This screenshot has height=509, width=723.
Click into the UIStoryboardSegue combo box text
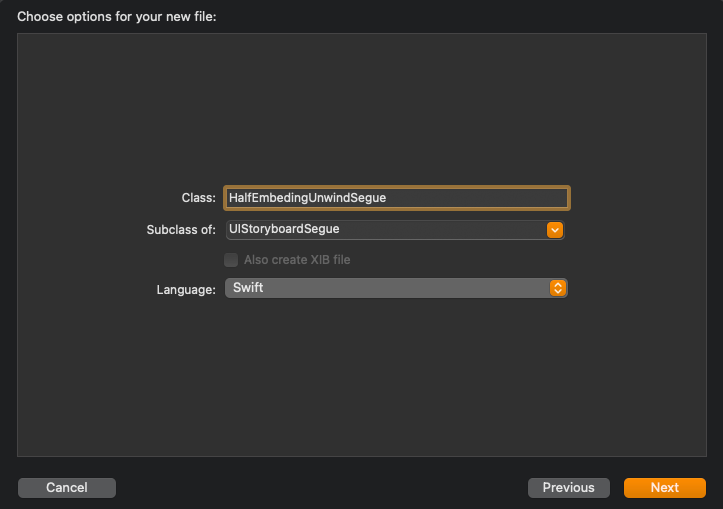tap(284, 229)
